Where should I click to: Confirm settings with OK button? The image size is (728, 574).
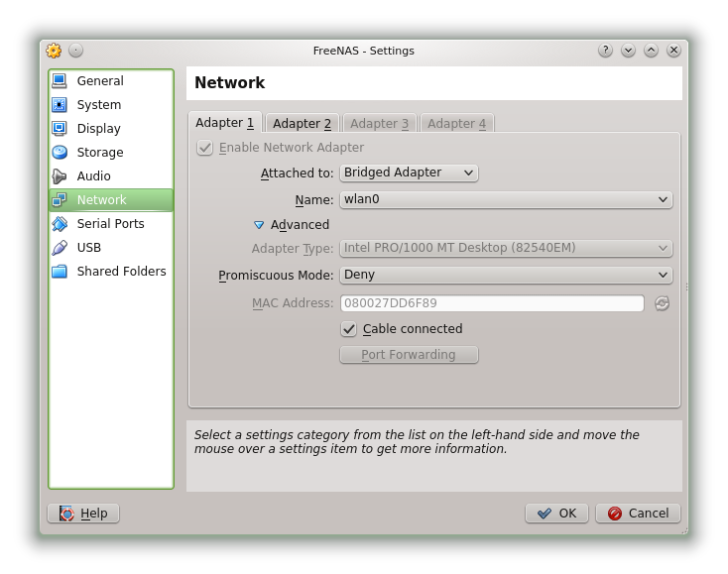[x=556, y=514]
